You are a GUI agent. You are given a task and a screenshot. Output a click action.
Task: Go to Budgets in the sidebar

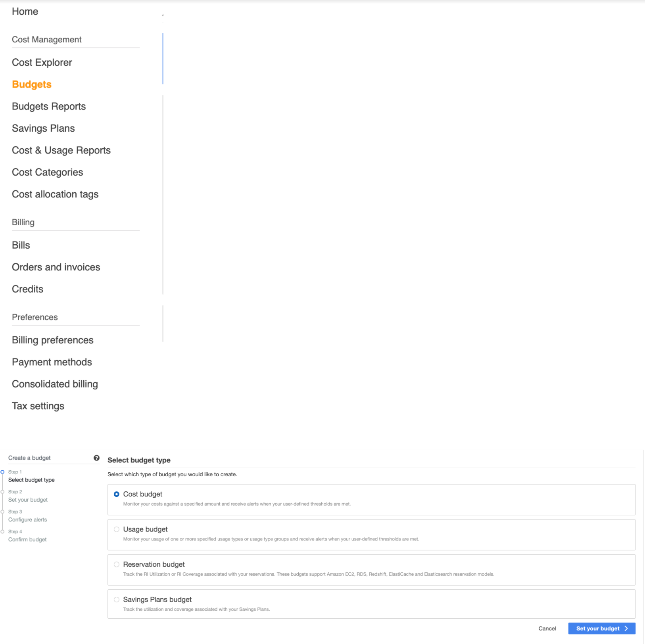32,84
